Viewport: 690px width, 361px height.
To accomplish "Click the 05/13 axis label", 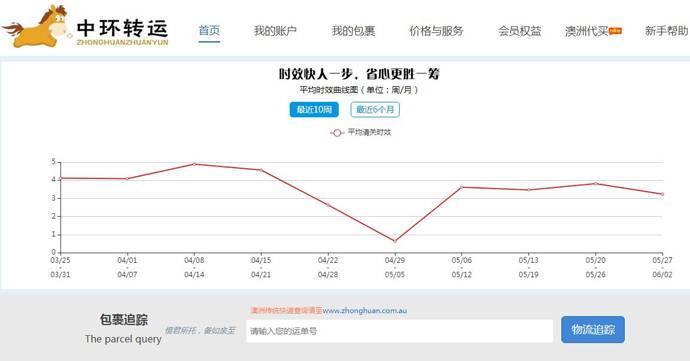I will [x=529, y=260].
